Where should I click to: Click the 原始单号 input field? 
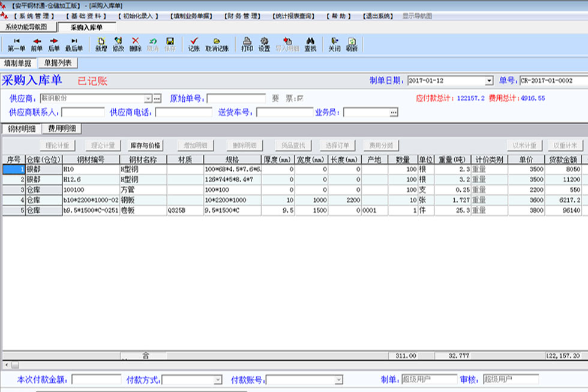click(x=236, y=98)
